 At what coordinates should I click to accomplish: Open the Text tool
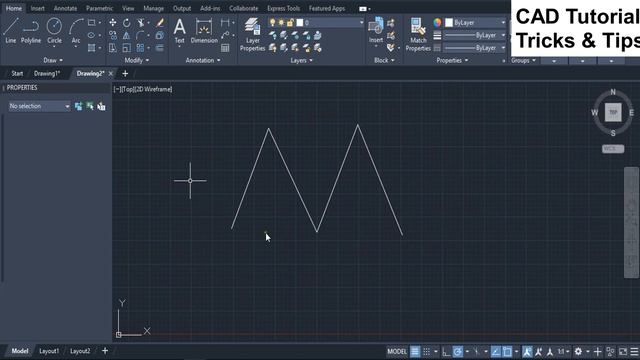[180, 31]
